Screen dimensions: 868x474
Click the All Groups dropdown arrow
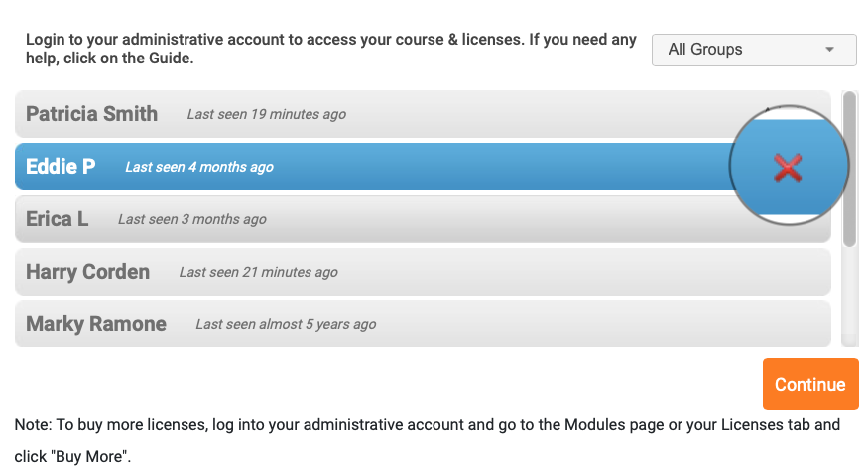pyautogui.click(x=829, y=50)
